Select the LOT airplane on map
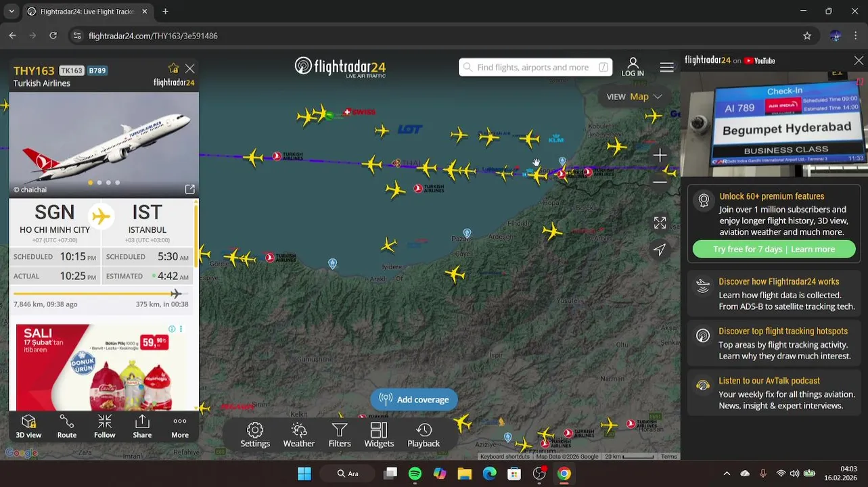Viewport: 868px width, 487px height. click(383, 131)
